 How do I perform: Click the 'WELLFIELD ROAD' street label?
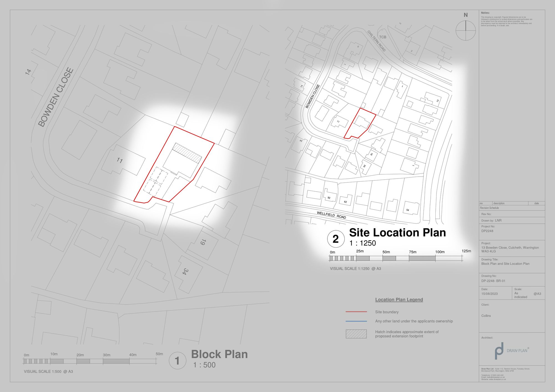[x=332, y=215]
